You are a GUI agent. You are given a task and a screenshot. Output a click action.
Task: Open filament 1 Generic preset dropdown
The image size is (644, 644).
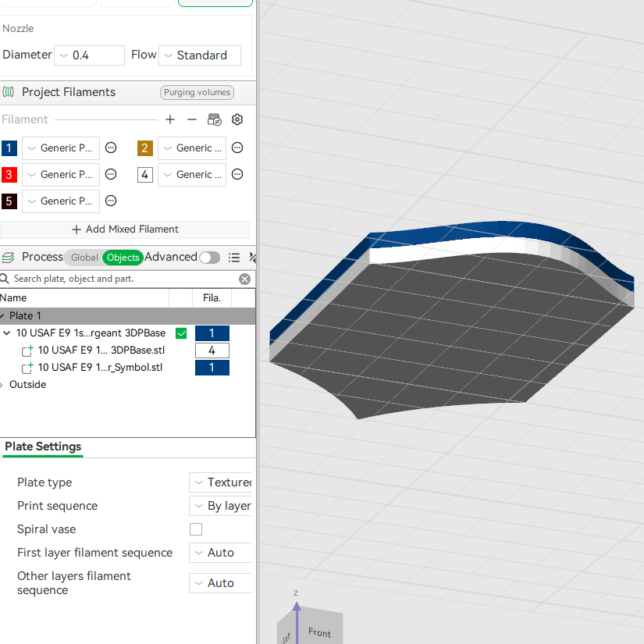[x=61, y=148]
